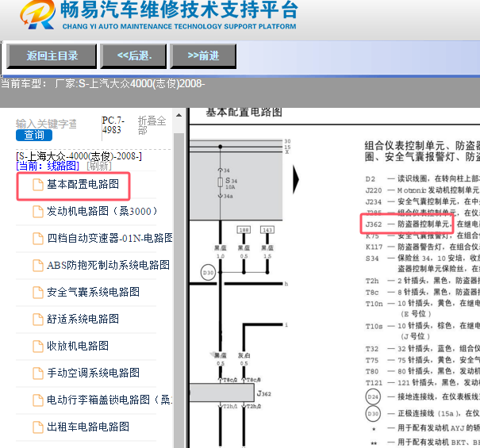The image size is (480, 448).
Task: Click the D30 circle in the legend
Action: (x=373, y=414)
